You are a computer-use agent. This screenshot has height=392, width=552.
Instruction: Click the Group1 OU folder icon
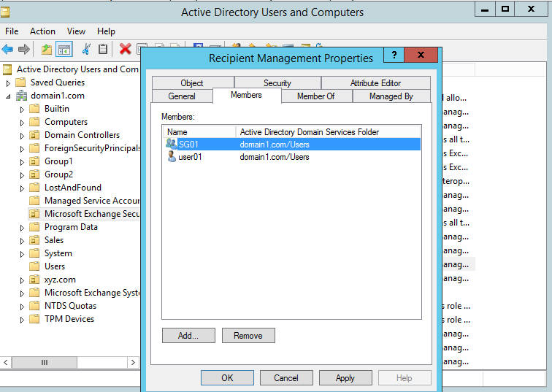click(34, 161)
